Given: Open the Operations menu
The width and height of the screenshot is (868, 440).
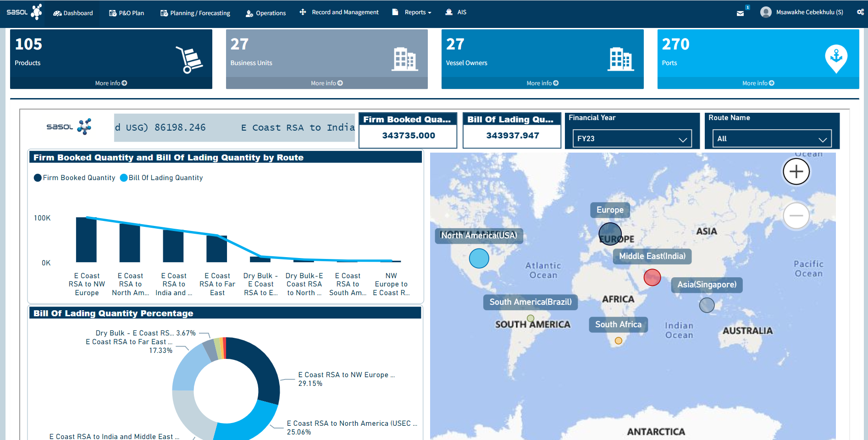Looking at the screenshot, I should pyautogui.click(x=265, y=13).
